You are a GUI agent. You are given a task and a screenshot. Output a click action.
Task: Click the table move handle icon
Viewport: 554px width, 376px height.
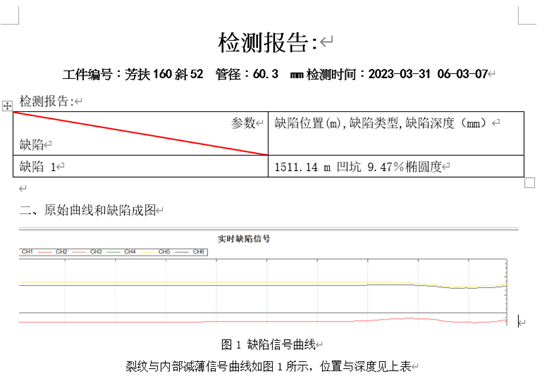coord(7,105)
